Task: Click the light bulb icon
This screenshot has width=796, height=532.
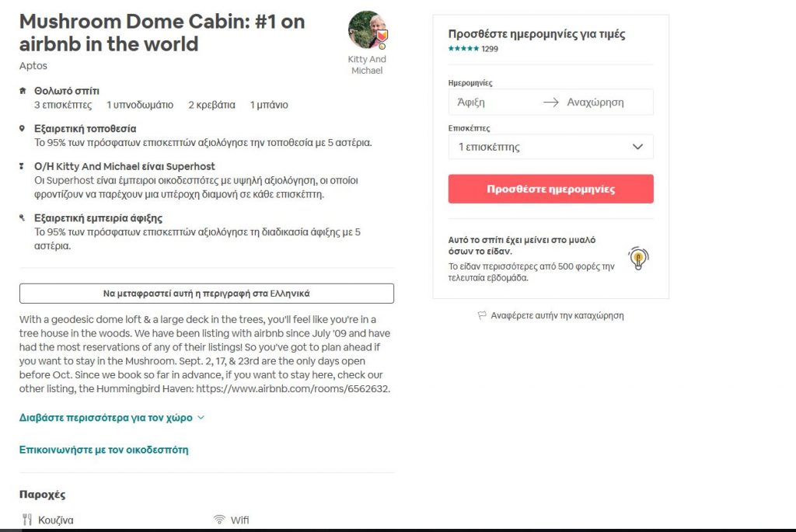Action: [638, 258]
